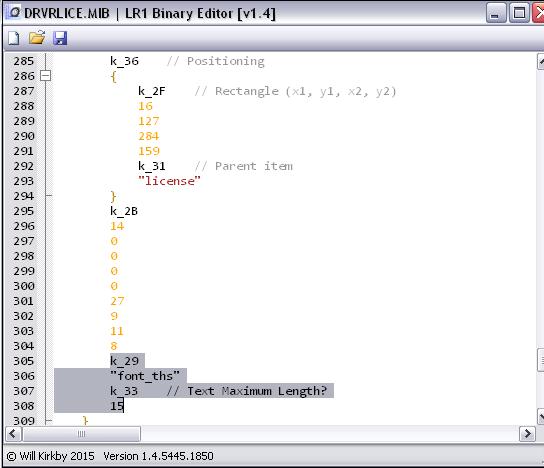This screenshot has height=468, width=544.
Task: Place cursor on the "license" string
Action: [x=169, y=181]
